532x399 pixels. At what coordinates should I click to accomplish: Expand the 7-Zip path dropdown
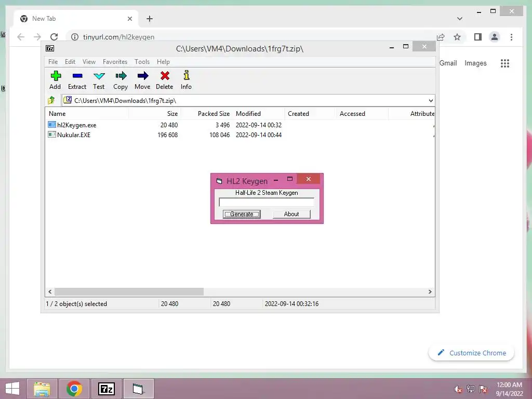click(431, 100)
